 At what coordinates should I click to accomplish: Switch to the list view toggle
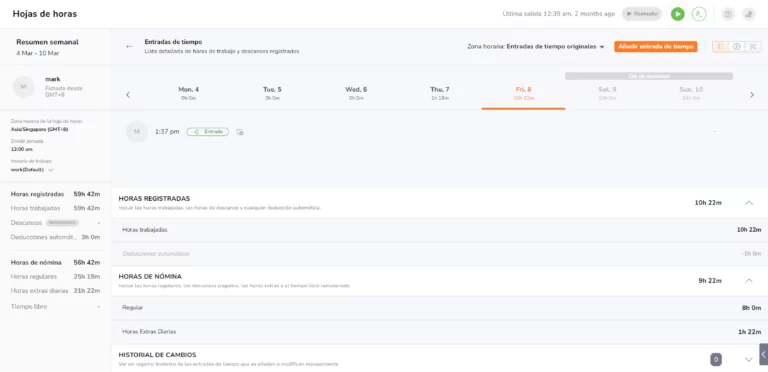pyautogui.click(x=720, y=46)
